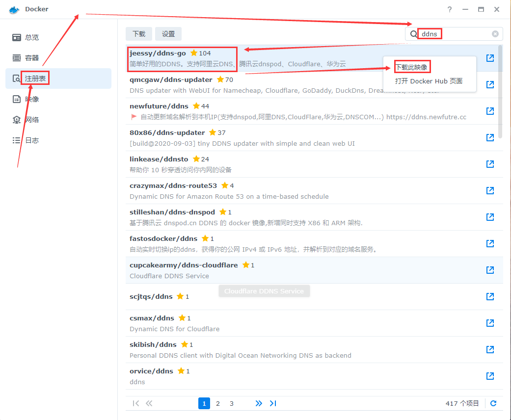Select the csmax/ddns image row
This screenshot has width=511, height=420.
pos(314,323)
